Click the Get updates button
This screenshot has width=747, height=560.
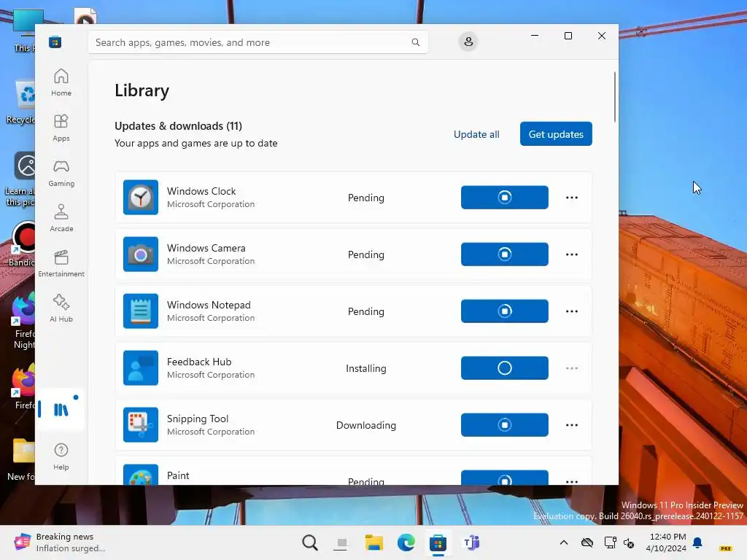pyautogui.click(x=556, y=134)
